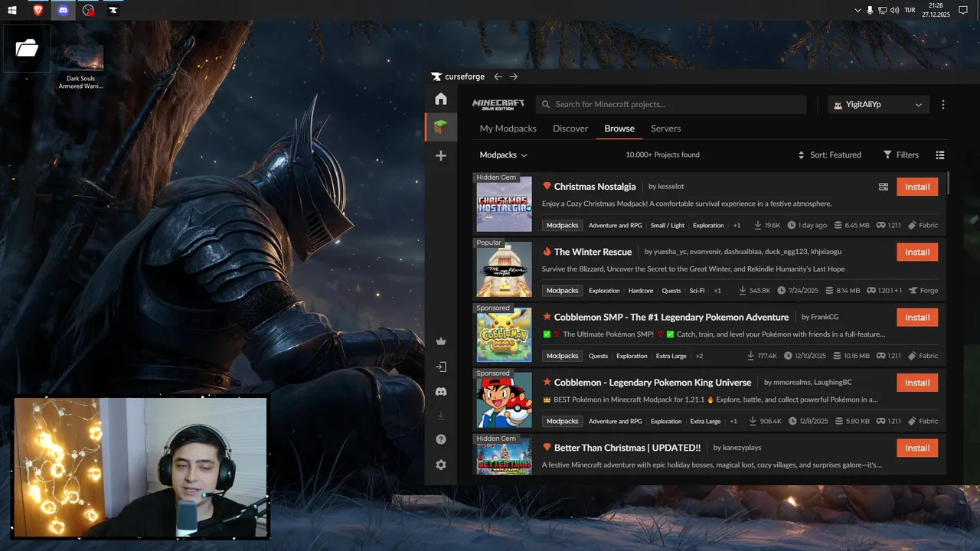The image size is (980, 551).
Task: Click the sign-in door icon in sidebar
Action: 441,367
